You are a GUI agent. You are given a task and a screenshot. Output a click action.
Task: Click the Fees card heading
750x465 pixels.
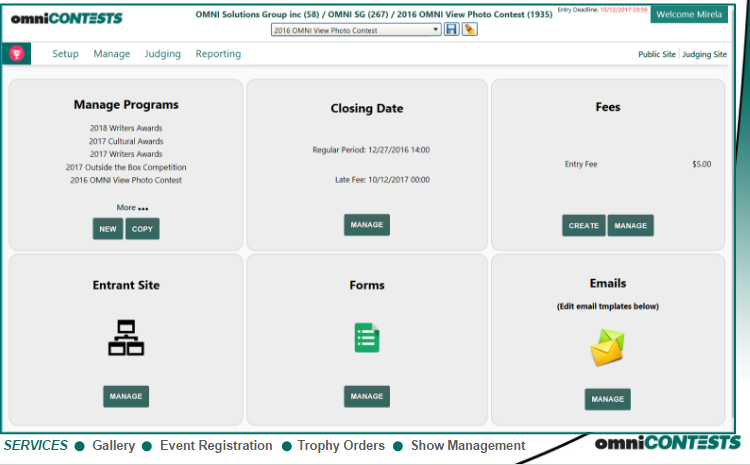[x=607, y=107]
